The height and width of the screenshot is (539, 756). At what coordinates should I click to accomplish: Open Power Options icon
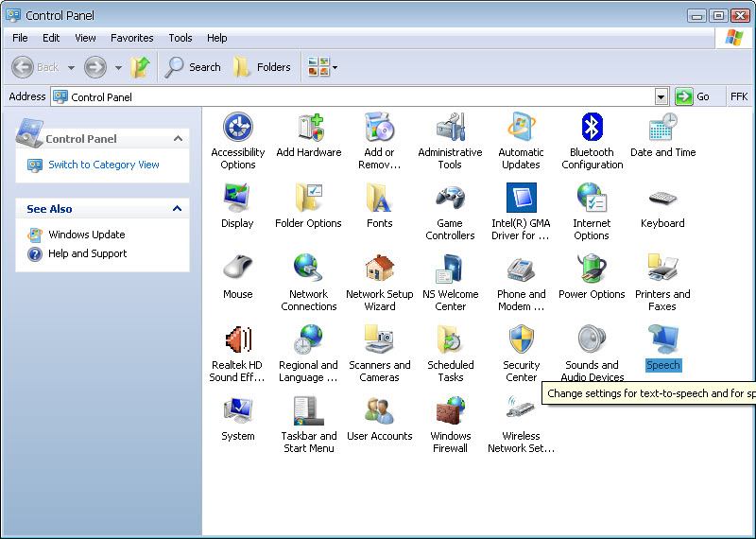593,269
